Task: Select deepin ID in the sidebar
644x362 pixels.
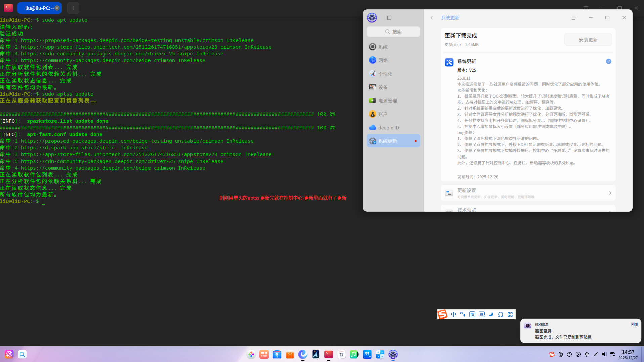Action: [x=393, y=128]
